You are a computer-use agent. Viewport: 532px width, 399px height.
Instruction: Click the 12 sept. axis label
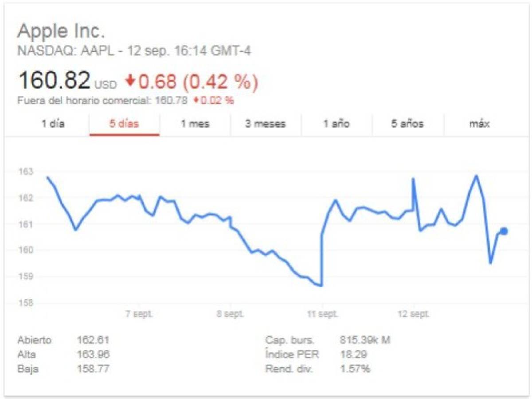(414, 314)
